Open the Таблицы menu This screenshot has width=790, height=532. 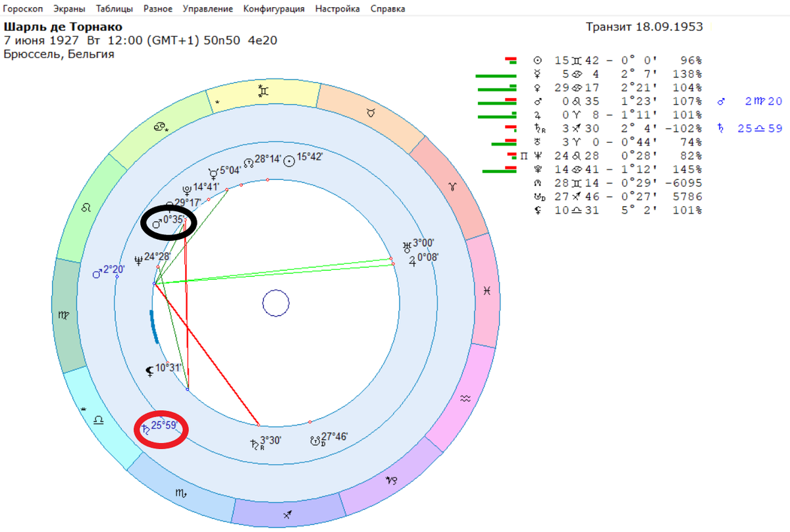[114, 9]
